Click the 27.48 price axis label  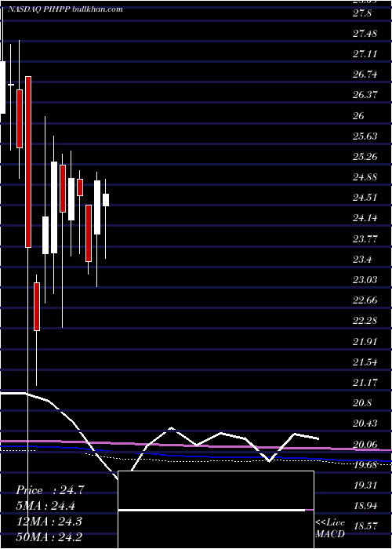pyautogui.click(x=365, y=34)
